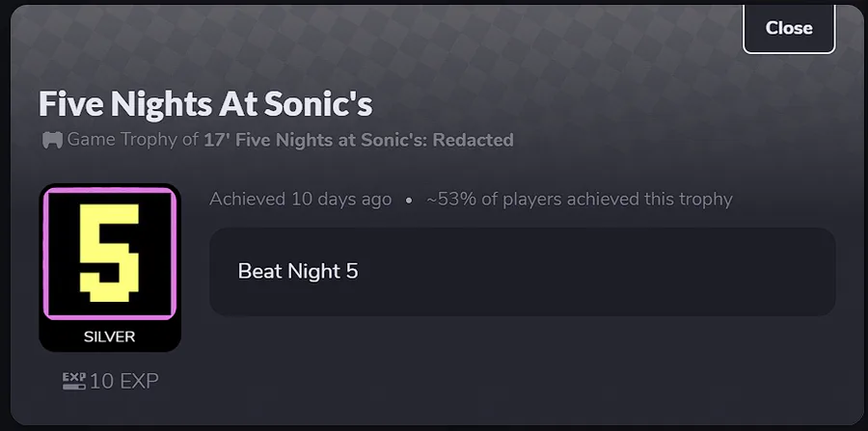Click the game controller icon

click(52, 141)
